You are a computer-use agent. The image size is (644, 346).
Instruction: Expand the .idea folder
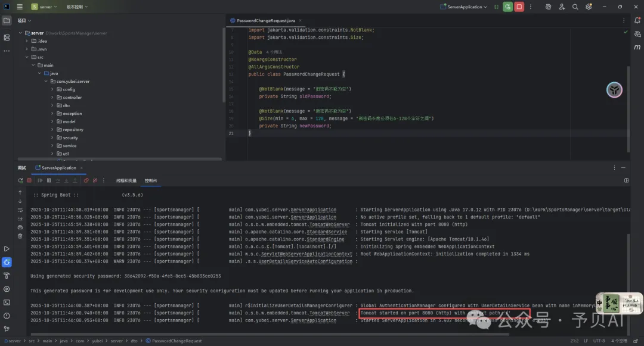click(27, 41)
